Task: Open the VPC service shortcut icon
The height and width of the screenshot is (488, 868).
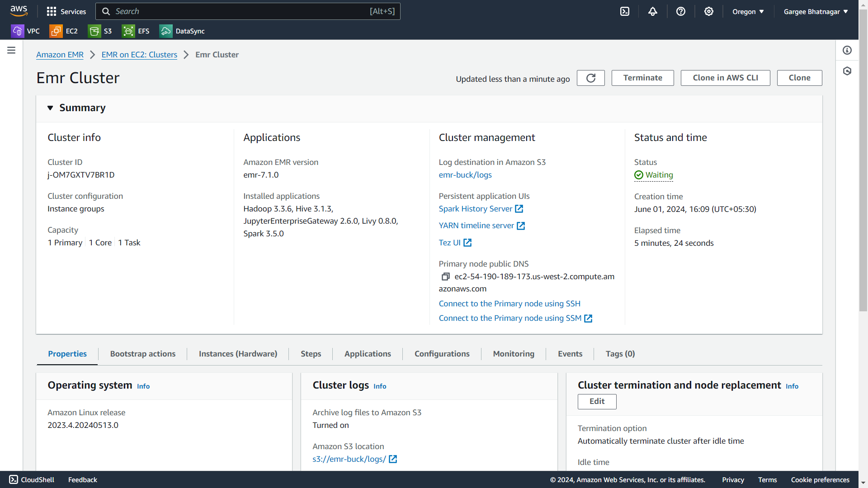Action: coord(17,31)
